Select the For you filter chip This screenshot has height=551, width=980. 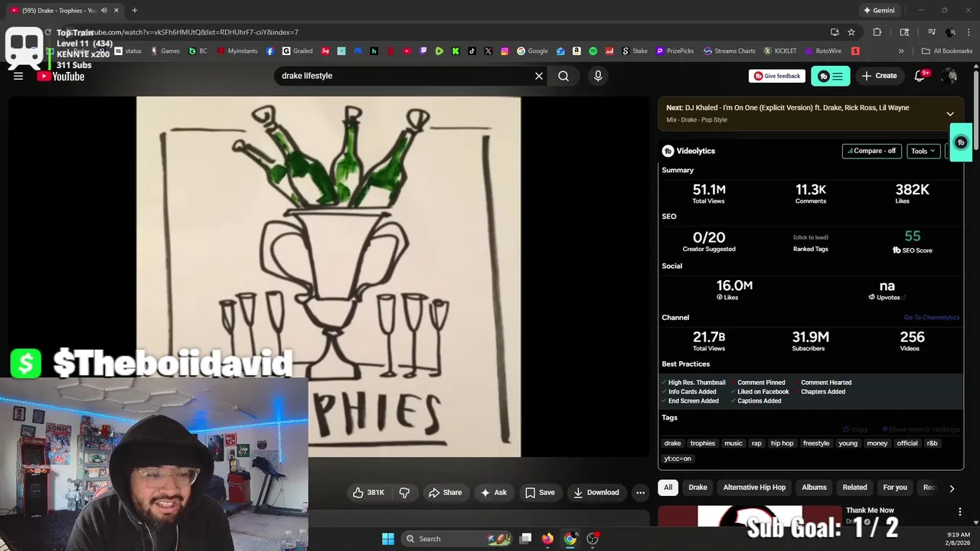(895, 487)
